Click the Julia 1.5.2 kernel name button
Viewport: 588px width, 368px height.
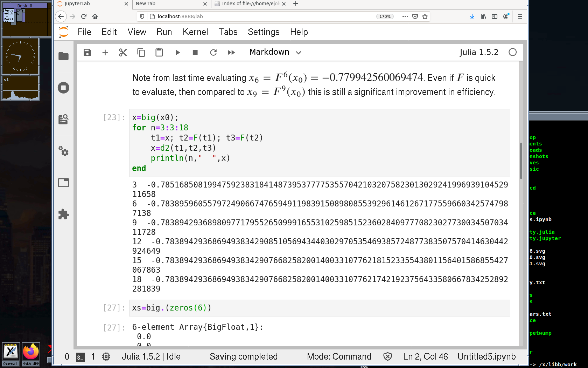click(478, 52)
